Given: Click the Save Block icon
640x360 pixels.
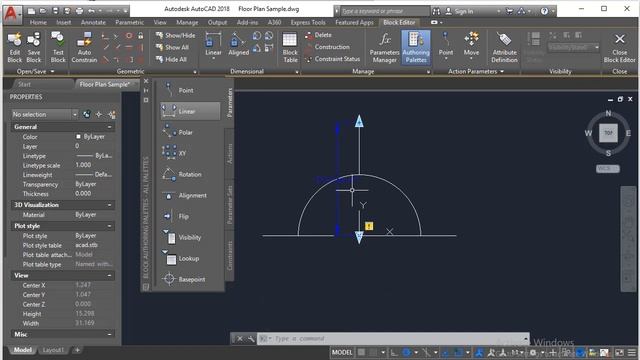Looking at the screenshot, I should point(34,47).
